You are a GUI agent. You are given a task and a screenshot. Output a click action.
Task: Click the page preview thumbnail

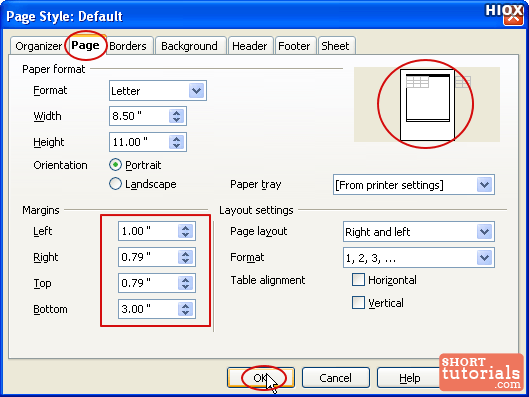tap(427, 105)
